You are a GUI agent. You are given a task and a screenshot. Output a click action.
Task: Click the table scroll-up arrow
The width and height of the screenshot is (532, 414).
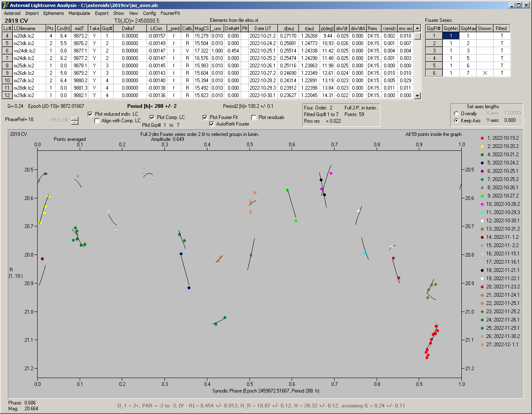[x=418, y=29]
